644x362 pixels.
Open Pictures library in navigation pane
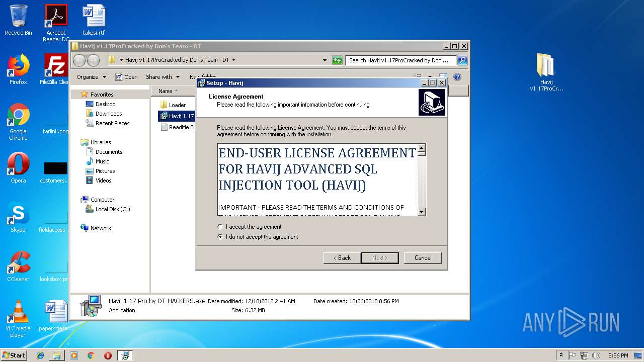105,171
